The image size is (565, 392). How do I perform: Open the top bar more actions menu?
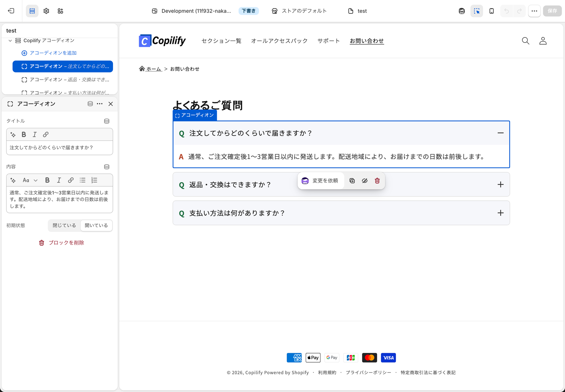click(534, 11)
